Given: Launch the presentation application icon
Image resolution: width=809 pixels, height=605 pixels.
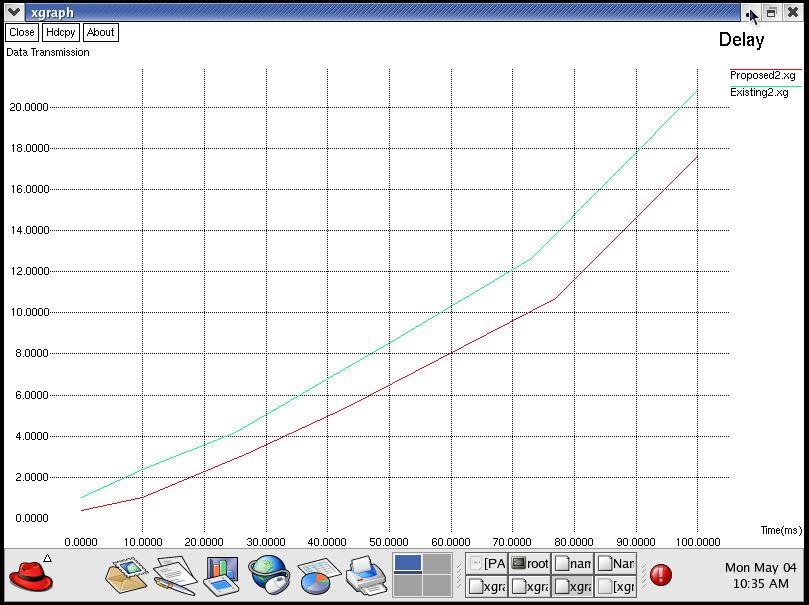Looking at the screenshot, I should point(221,576).
